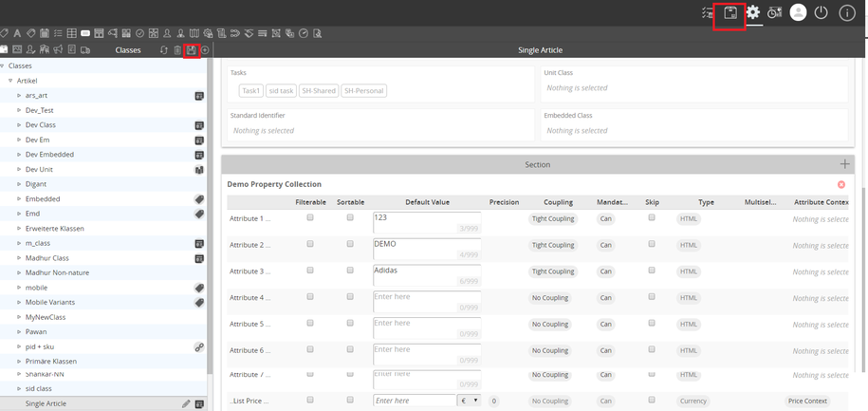Select Single Article in the tree
The height and width of the screenshot is (411, 868).
coord(46,403)
